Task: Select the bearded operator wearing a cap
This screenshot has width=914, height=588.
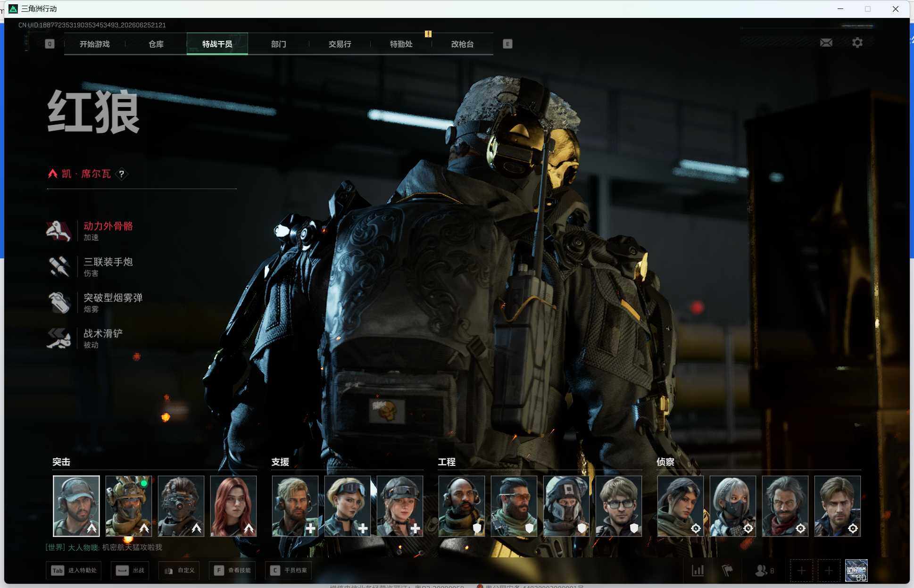Action: pos(76,506)
